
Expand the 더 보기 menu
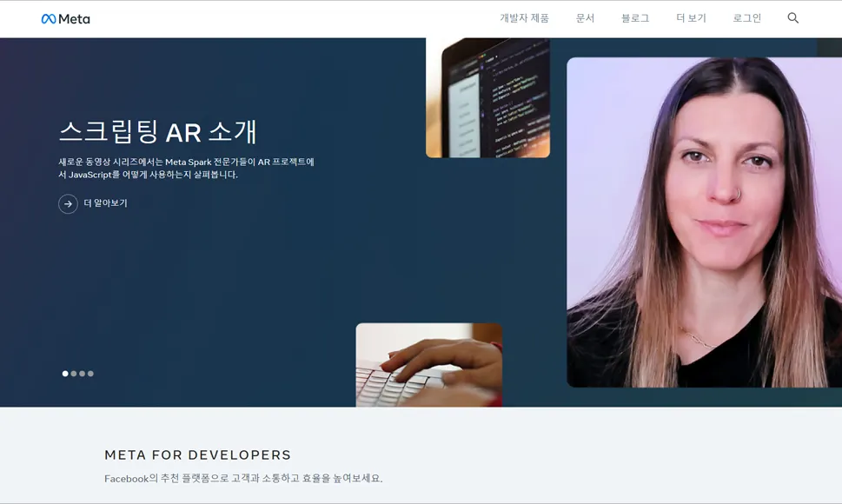pyautogui.click(x=691, y=18)
